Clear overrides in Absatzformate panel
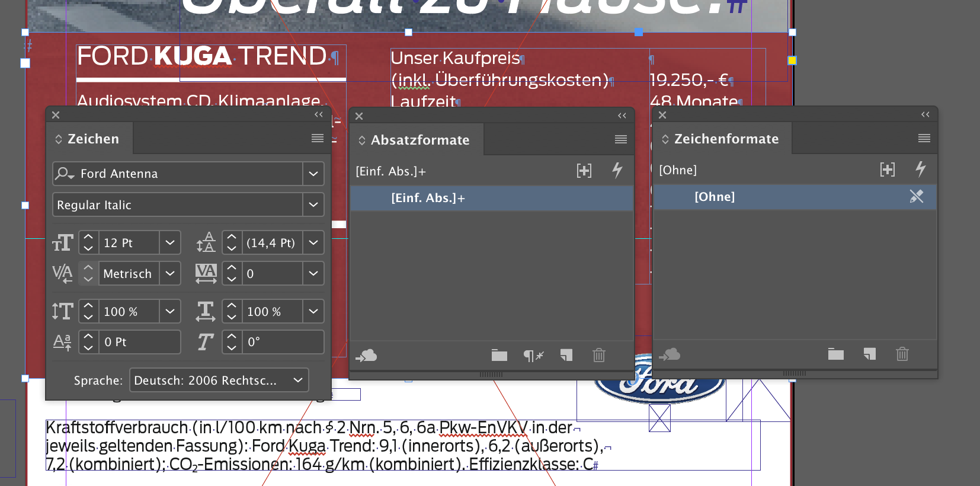Screen dimensions: 980x486 click(x=533, y=356)
